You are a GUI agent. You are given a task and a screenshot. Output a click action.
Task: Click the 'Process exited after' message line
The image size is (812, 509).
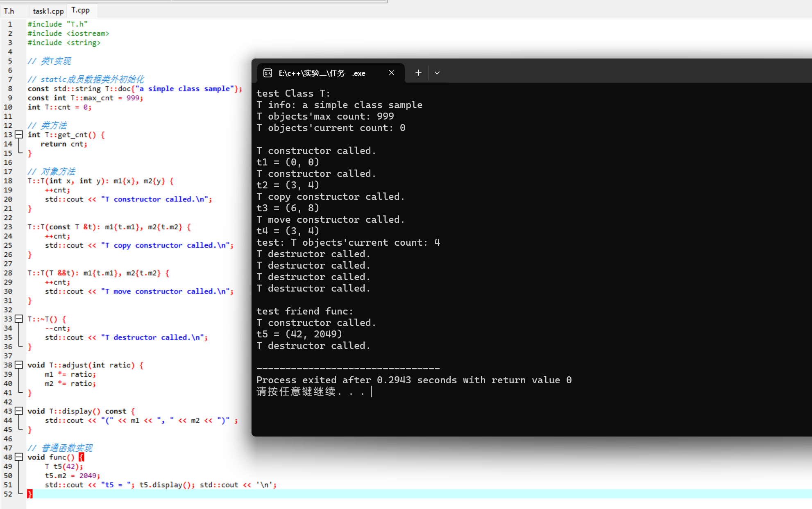click(x=414, y=380)
